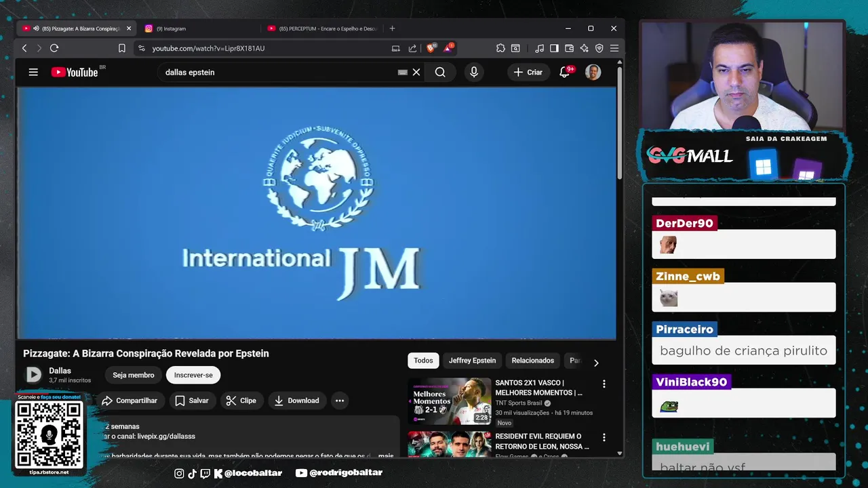This screenshot has width=868, height=488.
Task: Open more actions three-dot button under video
Action: [x=340, y=401]
